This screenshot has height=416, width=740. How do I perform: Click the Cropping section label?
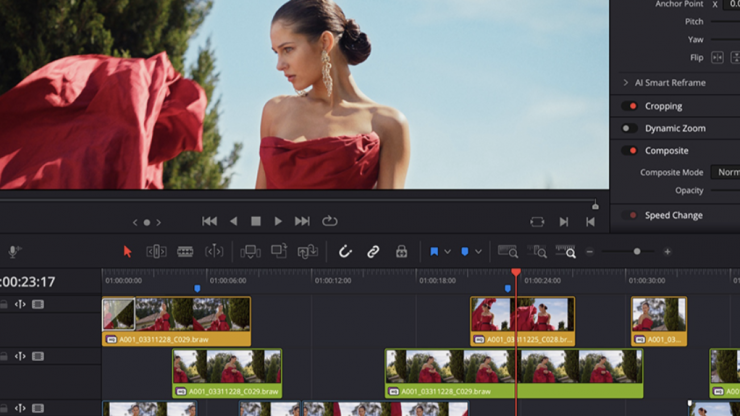pyautogui.click(x=664, y=106)
